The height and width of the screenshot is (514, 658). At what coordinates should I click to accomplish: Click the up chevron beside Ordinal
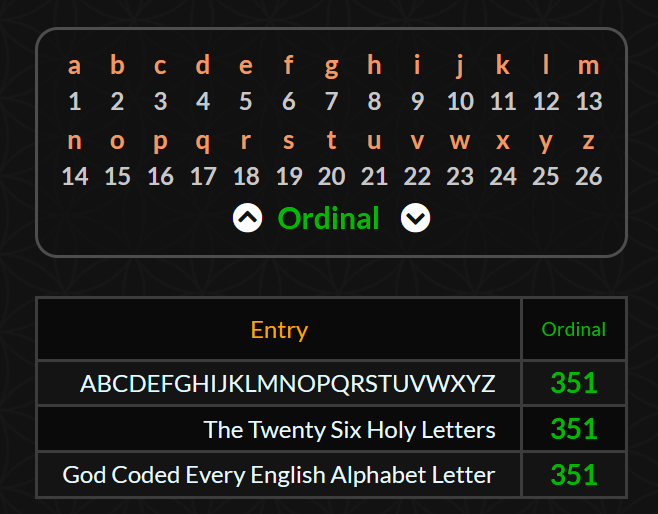(248, 218)
